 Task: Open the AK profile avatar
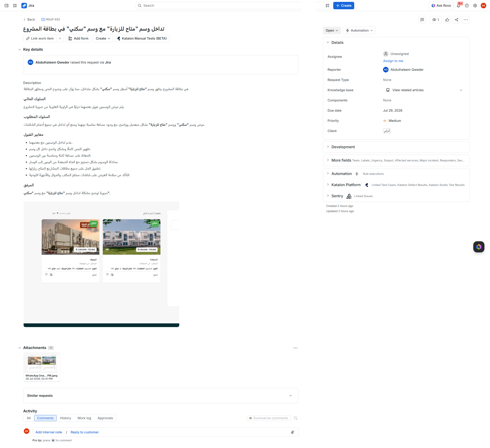pos(483,6)
